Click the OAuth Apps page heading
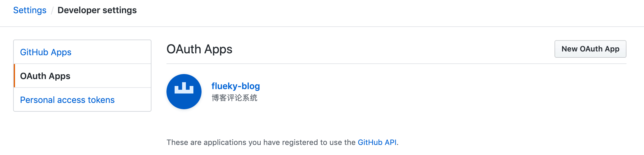The image size is (644, 155). pos(199,49)
